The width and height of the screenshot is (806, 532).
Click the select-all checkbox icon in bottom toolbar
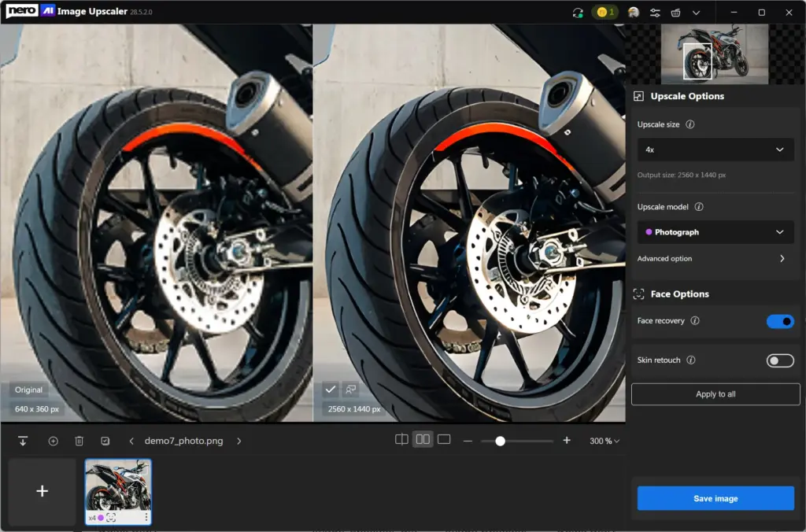tap(104, 441)
